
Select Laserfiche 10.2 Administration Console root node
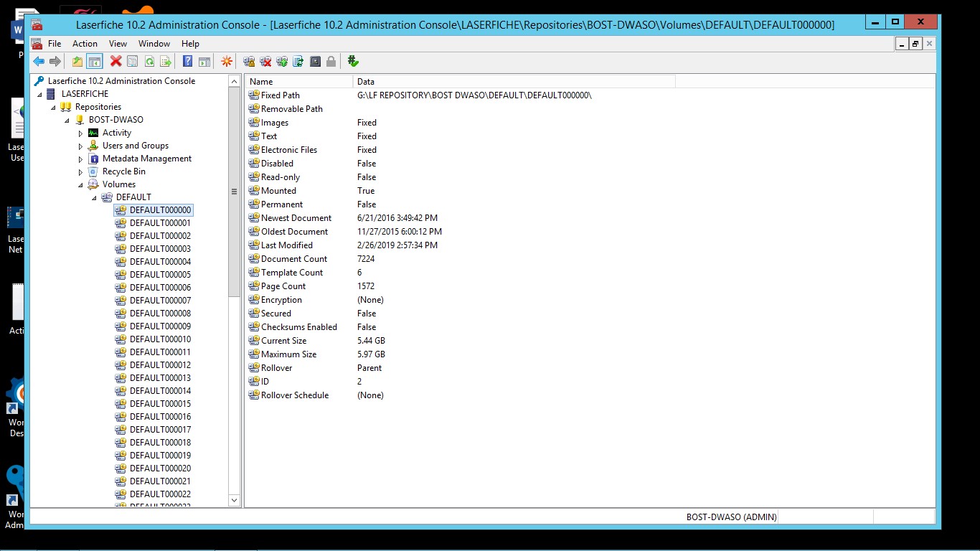click(121, 81)
